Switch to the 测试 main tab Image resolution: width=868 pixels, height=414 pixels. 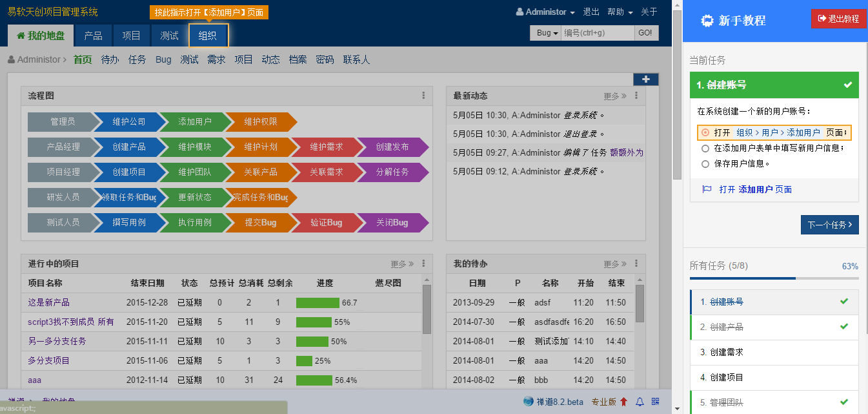[x=169, y=36]
